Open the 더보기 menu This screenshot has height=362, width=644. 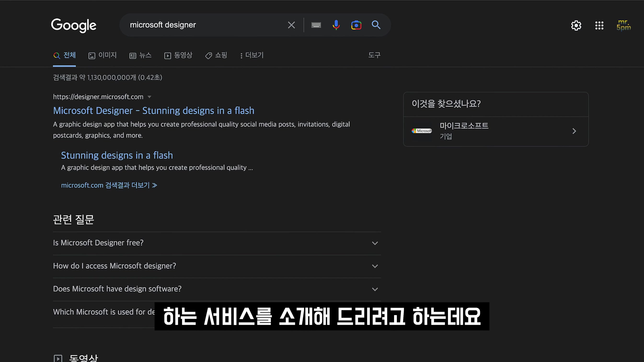pos(252,55)
